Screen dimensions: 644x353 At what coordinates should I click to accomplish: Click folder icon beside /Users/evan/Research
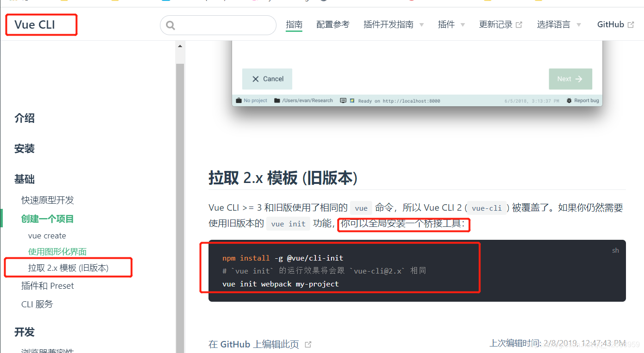(x=277, y=100)
